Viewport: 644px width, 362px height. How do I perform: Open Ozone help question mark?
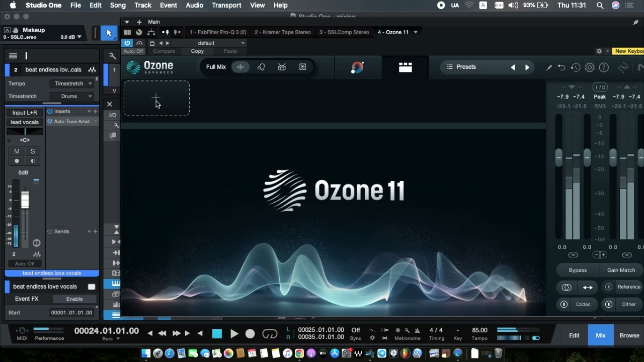tap(604, 67)
